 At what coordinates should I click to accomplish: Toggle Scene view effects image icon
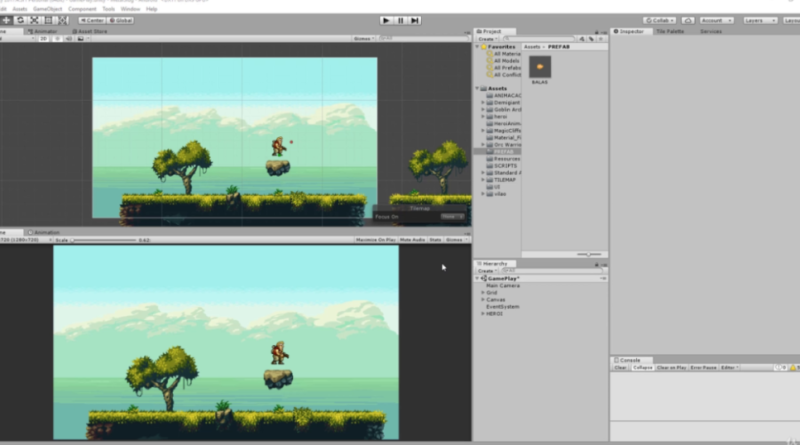click(81, 39)
